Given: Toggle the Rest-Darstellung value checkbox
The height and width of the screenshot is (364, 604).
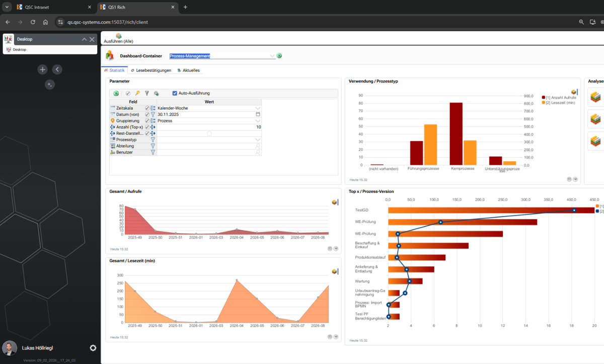Looking at the screenshot, I should 209,133.
